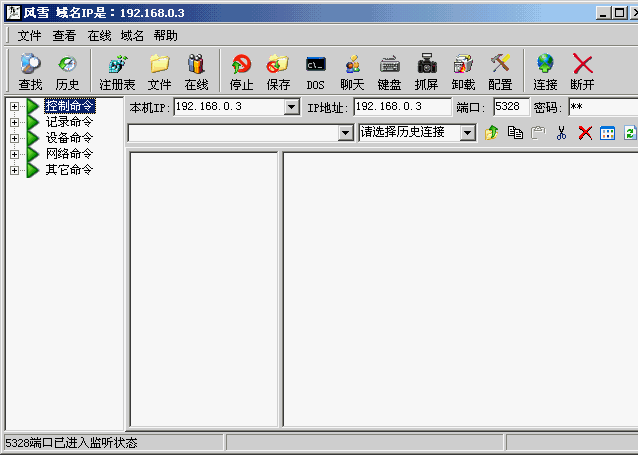
Task: Open the 聊天 (Chat) tool
Action: (x=352, y=71)
